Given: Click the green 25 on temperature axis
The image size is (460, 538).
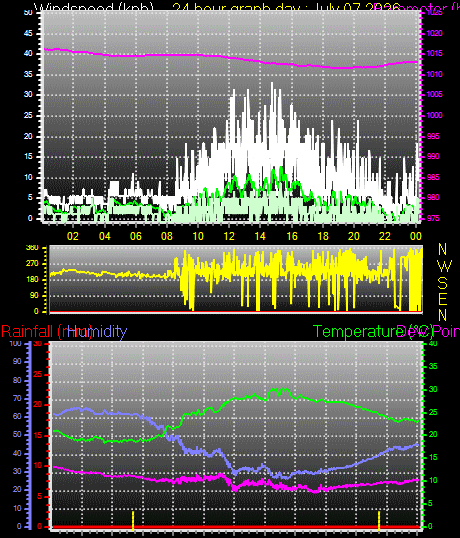Looking at the screenshot, I should coord(433,412).
